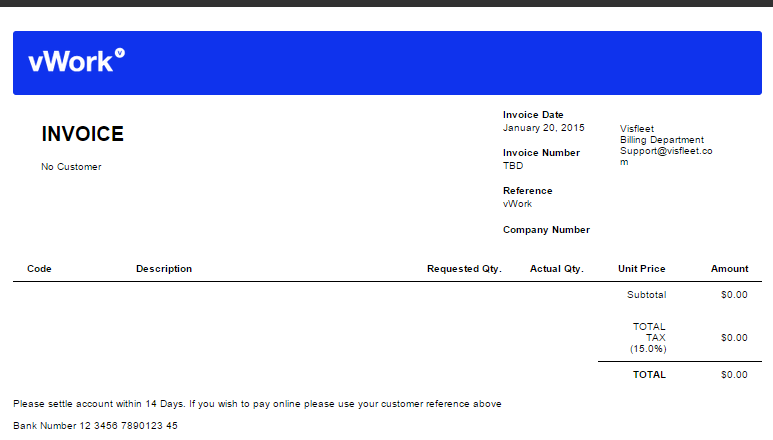Click the 'No Customer' text

71,167
